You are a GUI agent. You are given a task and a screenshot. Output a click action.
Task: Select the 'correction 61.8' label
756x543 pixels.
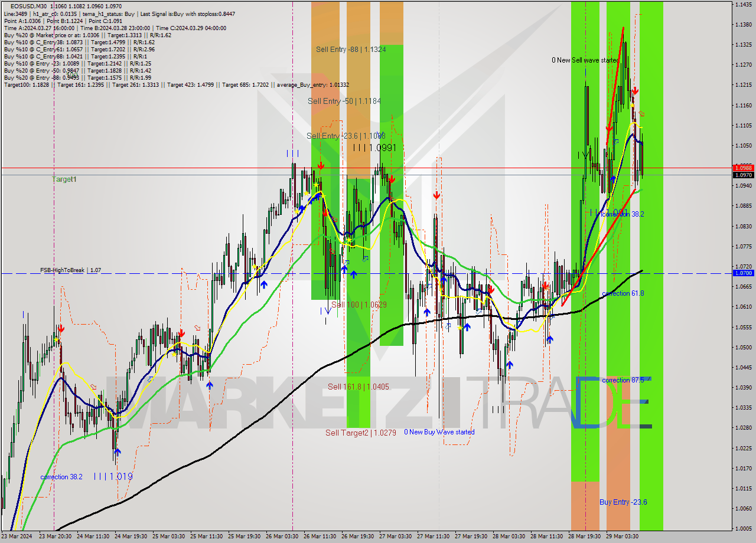(623, 293)
